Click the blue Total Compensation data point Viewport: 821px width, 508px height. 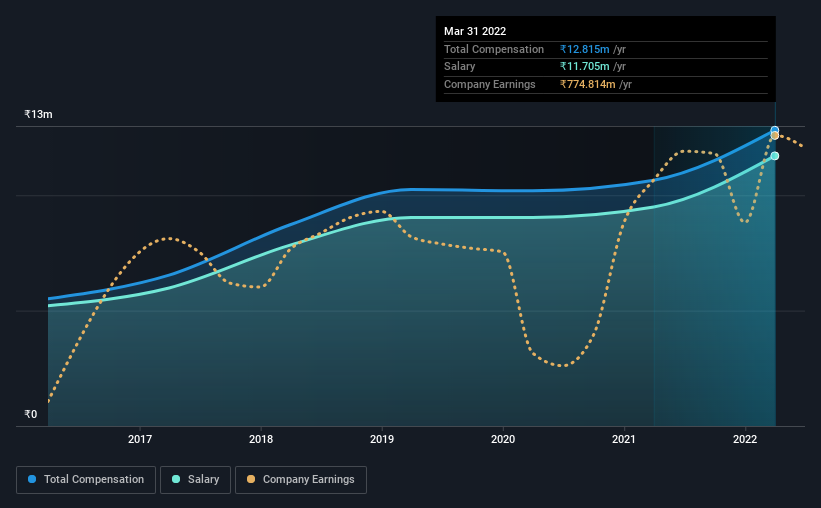coord(774,130)
